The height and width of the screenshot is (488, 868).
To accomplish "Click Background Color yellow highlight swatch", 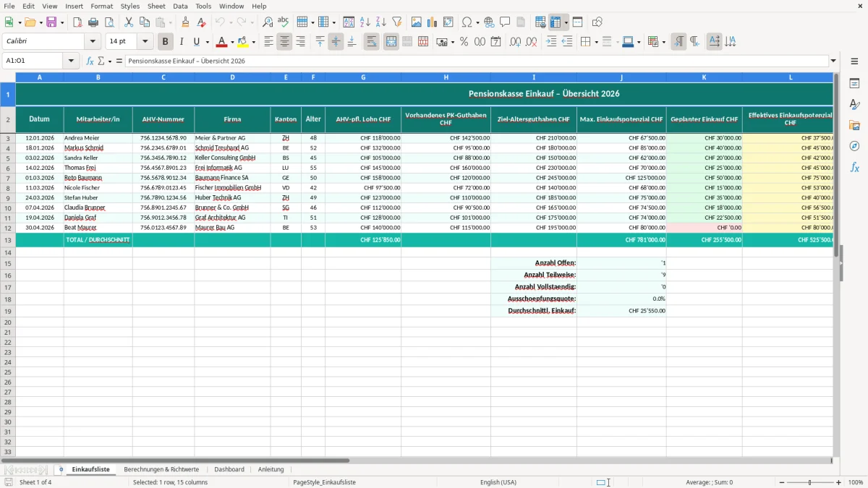I will point(243,42).
